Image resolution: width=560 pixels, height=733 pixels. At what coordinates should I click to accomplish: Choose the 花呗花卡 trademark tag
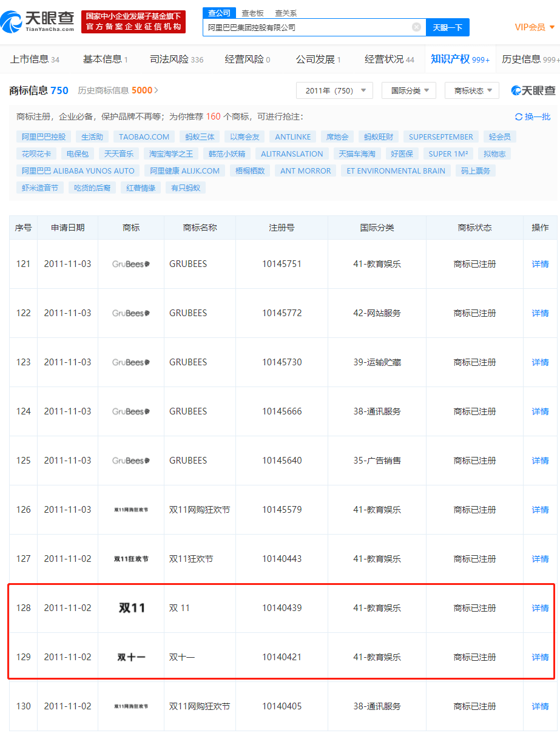pos(36,154)
